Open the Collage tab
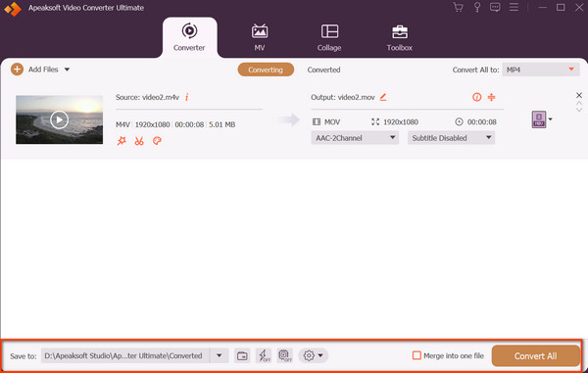The image size is (588, 373). tap(329, 37)
